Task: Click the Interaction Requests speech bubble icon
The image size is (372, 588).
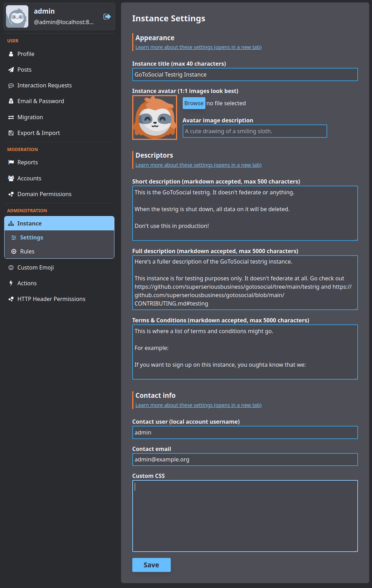Action: (x=11, y=86)
